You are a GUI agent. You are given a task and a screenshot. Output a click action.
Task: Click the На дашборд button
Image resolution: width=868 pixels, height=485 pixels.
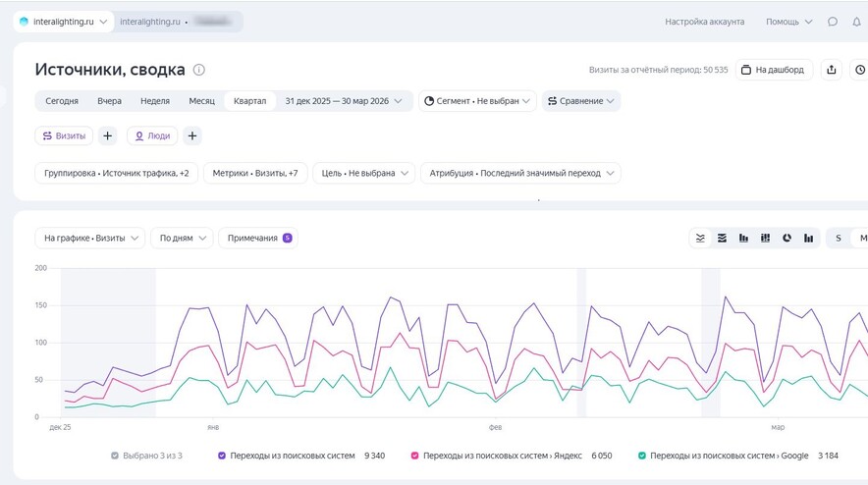(774, 70)
